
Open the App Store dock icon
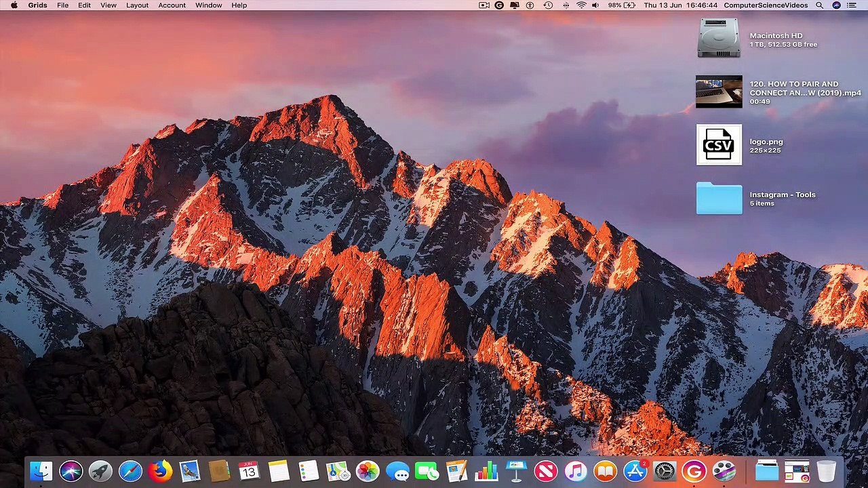[x=635, y=471]
